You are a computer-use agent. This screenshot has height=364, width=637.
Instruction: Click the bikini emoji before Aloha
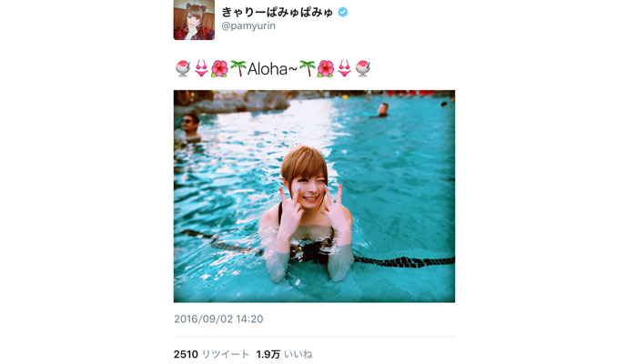tap(201, 68)
